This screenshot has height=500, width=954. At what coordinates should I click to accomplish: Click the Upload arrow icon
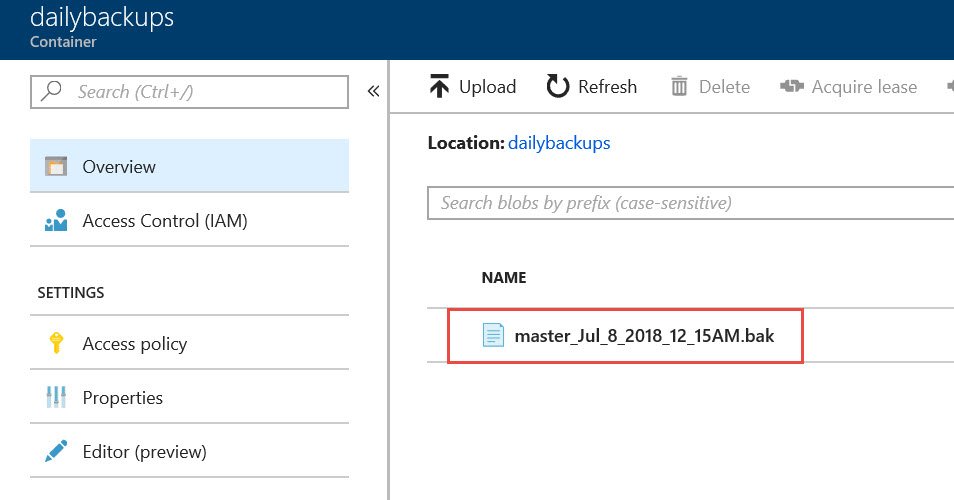pyautogui.click(x=439, y=86)
